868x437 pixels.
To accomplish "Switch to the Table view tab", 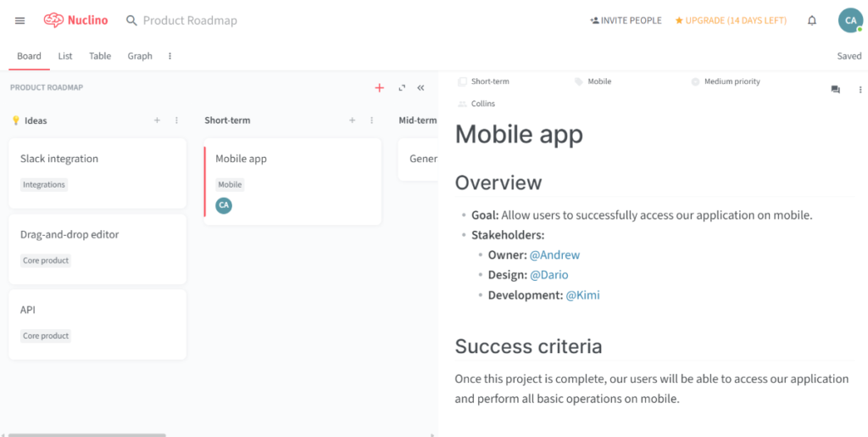I will (100, 56).
